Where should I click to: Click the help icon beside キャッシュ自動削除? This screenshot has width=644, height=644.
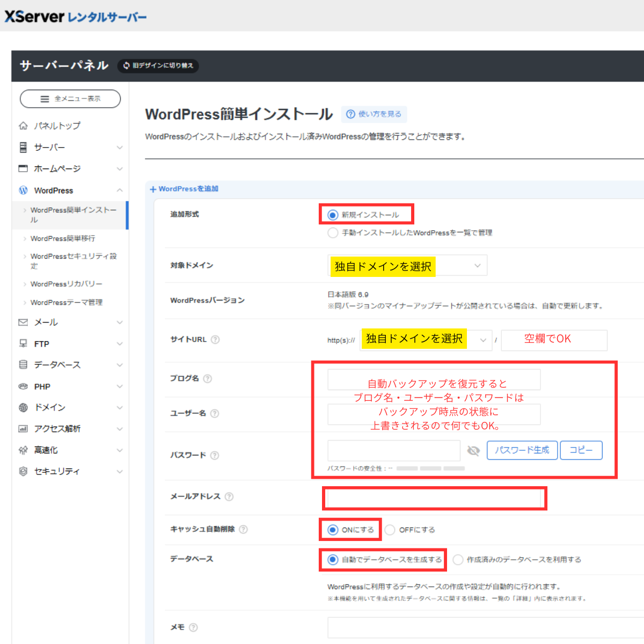(243, 530)
